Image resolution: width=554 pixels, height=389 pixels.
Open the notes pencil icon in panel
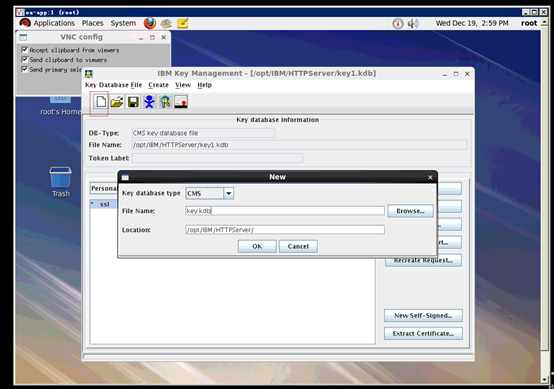[182, 23]
